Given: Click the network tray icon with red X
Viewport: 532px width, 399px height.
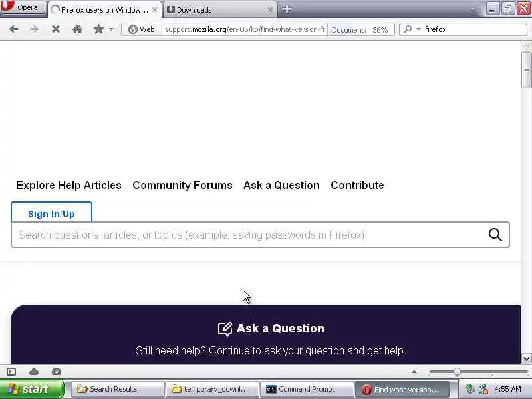Looking at the screenshot, I should pos(483,389).
